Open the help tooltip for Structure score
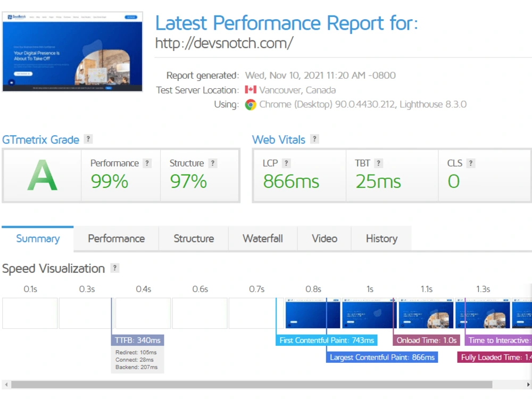Image resolution: width=532 pixels, height=399 pixels. 213,163
